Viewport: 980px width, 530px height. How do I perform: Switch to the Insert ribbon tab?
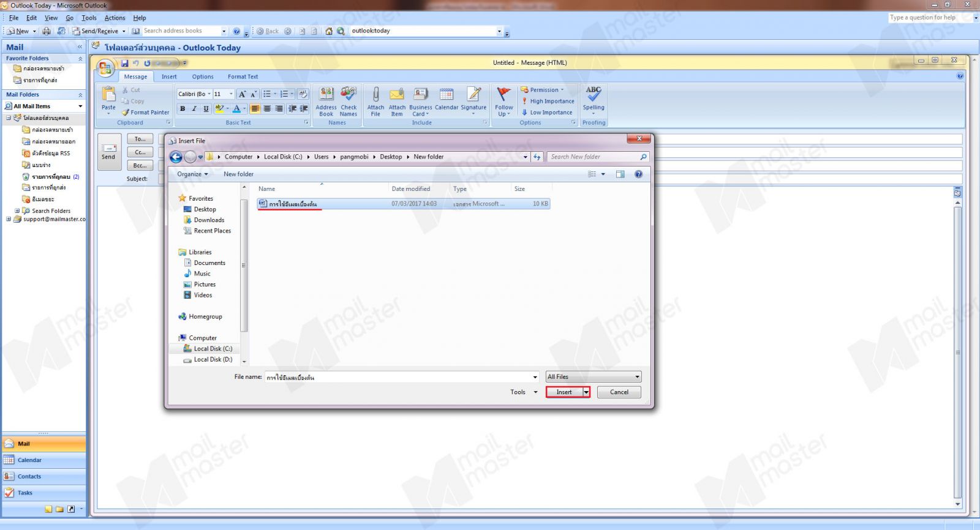[169, 77]
